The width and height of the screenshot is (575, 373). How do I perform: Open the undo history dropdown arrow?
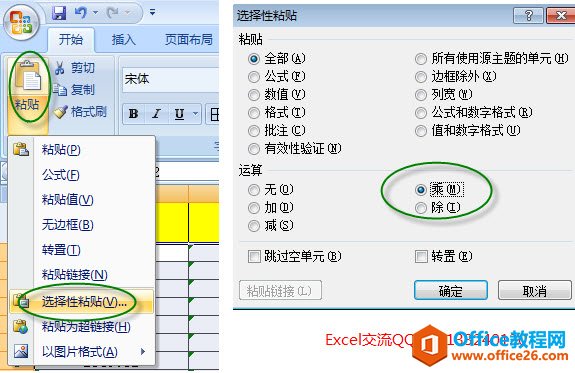[95, 13]
